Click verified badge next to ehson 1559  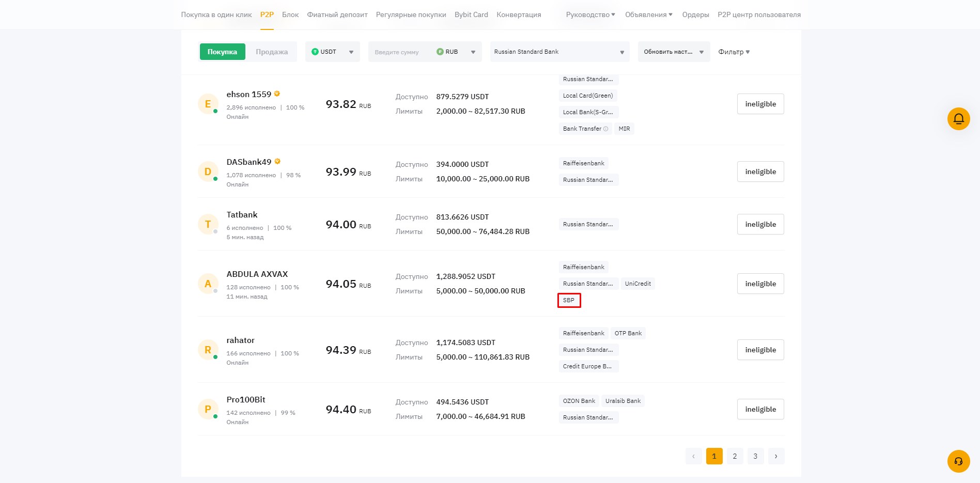[x=277, y=94]
